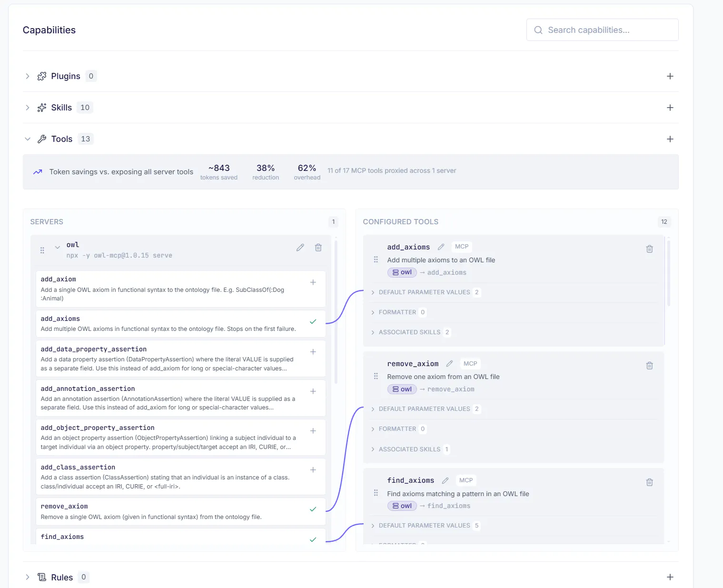Add the add_class_assertion tool

(313, 470)
